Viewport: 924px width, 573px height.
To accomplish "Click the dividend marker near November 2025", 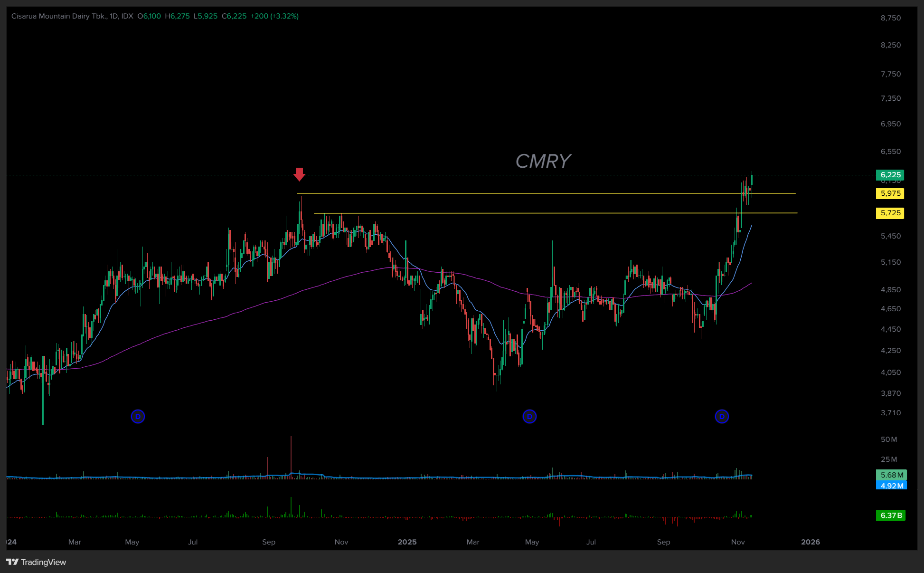I will (722, 417).
